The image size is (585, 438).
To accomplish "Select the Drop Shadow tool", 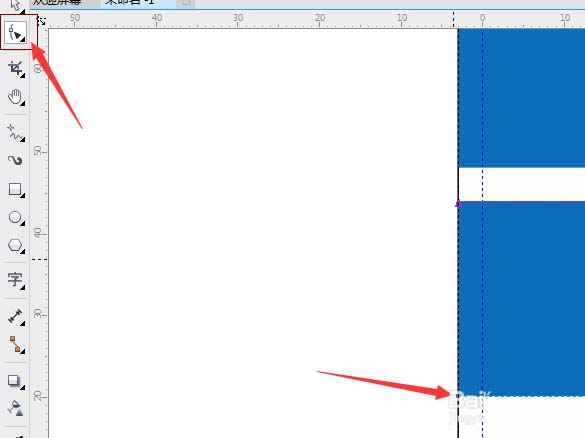I will point(16,381).
